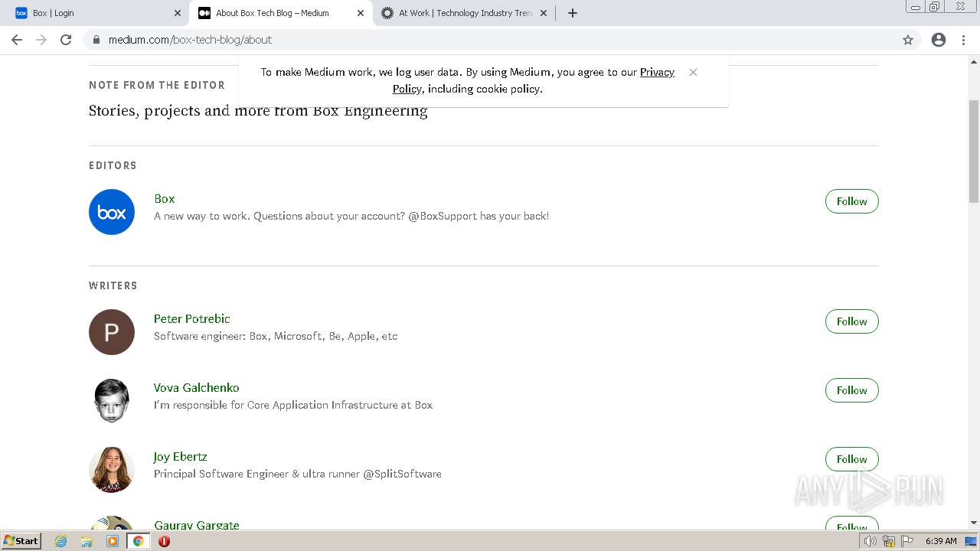This screenshot has height=551, width=980.
Task: Open Windows Media Player from taskbar
Action: click(113, 541)
